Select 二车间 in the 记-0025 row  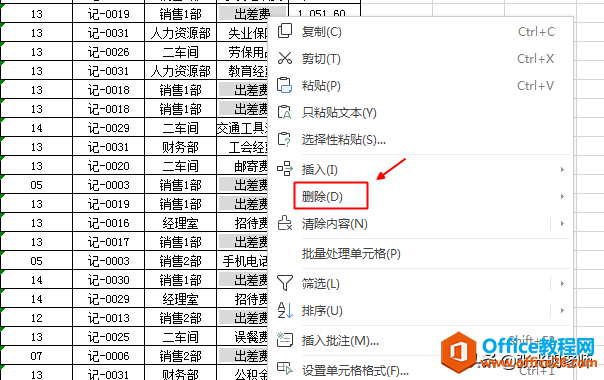(x=181, y=337)
